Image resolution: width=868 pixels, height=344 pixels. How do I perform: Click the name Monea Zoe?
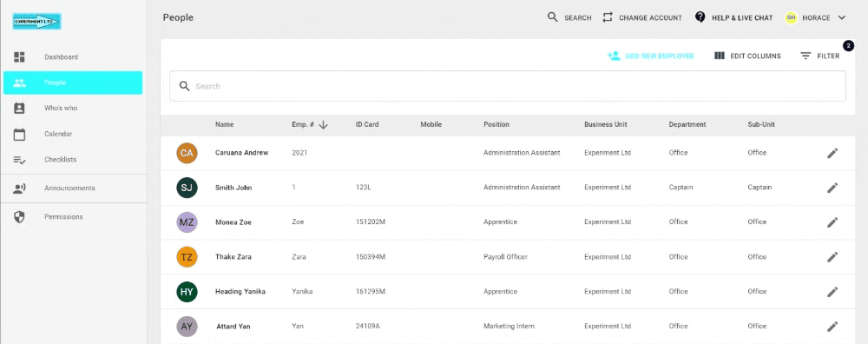pos(233,222)
